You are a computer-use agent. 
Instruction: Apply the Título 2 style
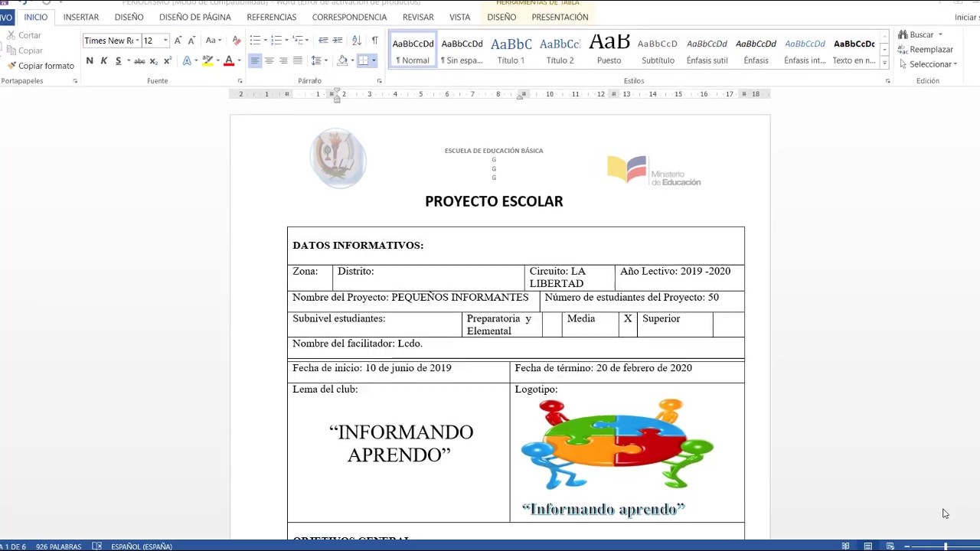pos(560,50)
